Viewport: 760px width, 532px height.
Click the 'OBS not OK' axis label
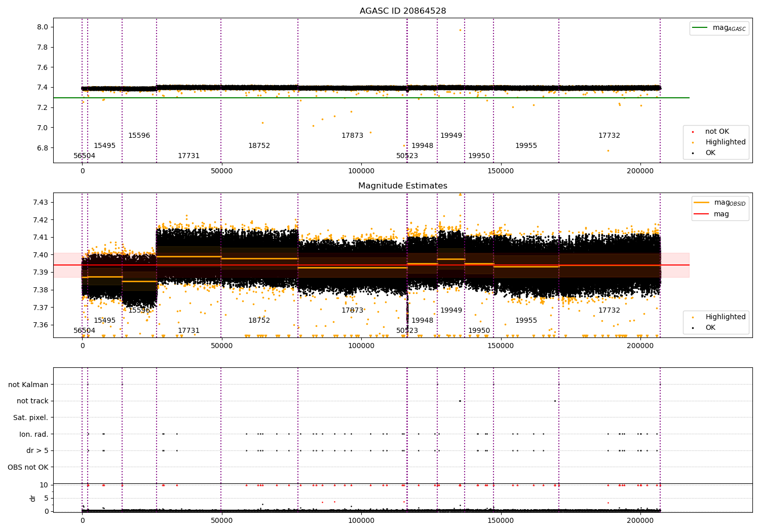tap(28, 468)
